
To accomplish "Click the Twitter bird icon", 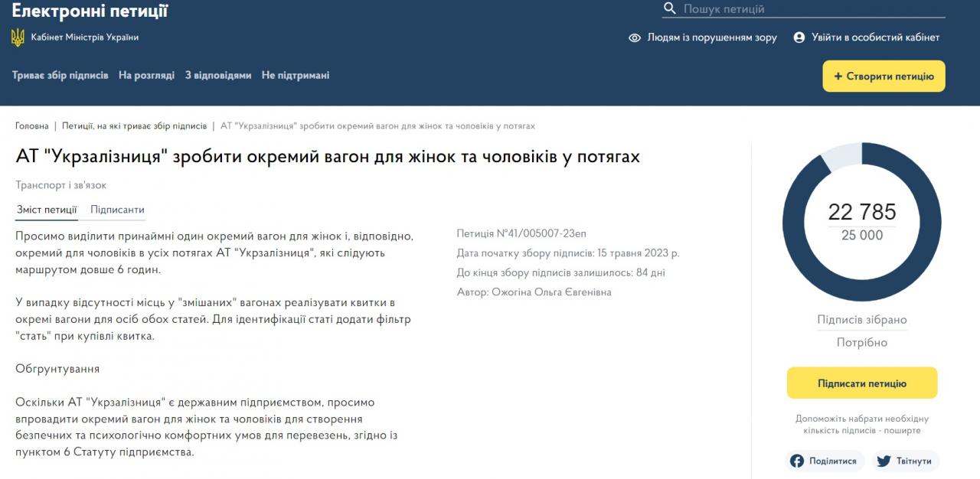I will coord(884,461).
